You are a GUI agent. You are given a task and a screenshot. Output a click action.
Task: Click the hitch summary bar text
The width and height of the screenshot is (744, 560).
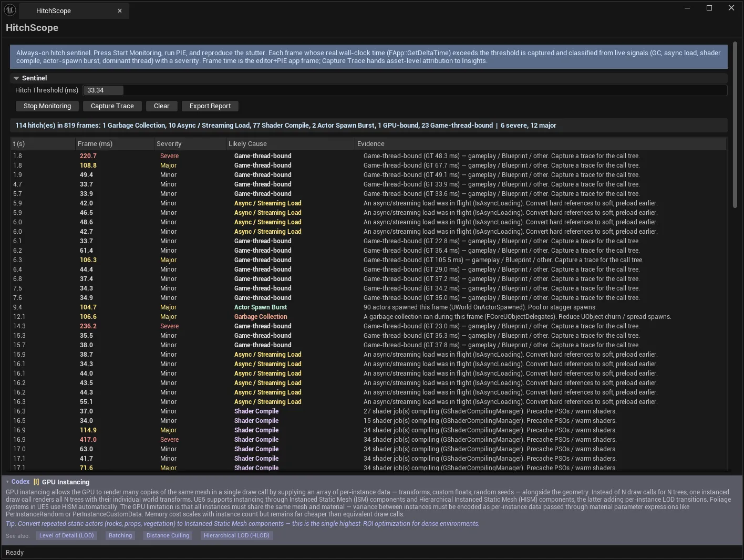point(286,126)
